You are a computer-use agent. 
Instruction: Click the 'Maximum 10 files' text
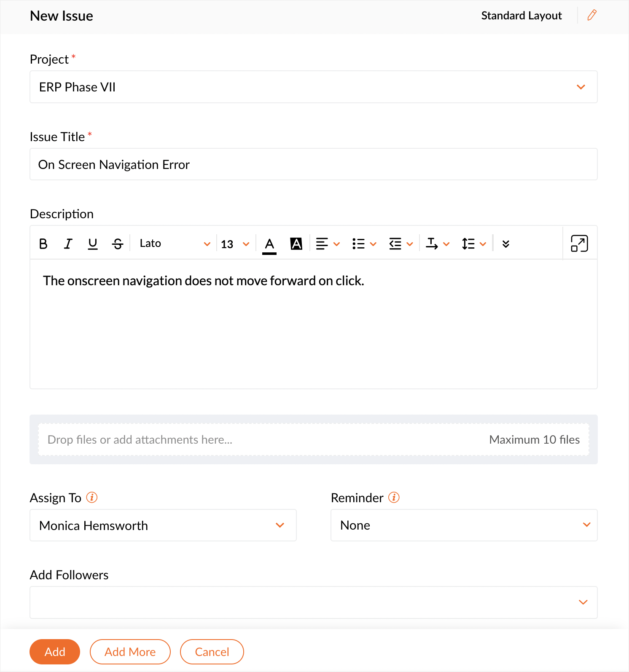tap(535, 439)
